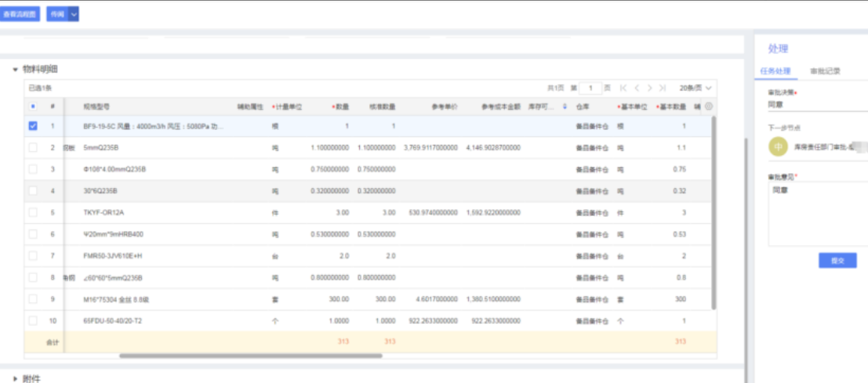Open the table column settings gear
Screen dimensions: 868x383
708,107
